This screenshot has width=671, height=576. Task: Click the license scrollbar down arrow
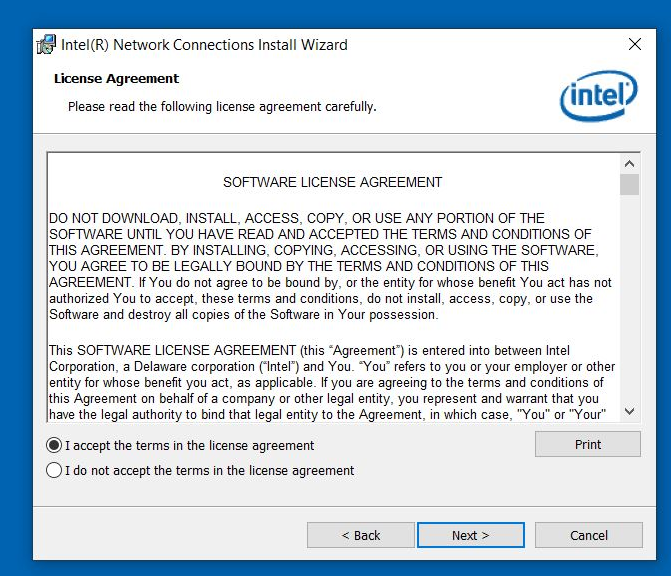point(629,411)
